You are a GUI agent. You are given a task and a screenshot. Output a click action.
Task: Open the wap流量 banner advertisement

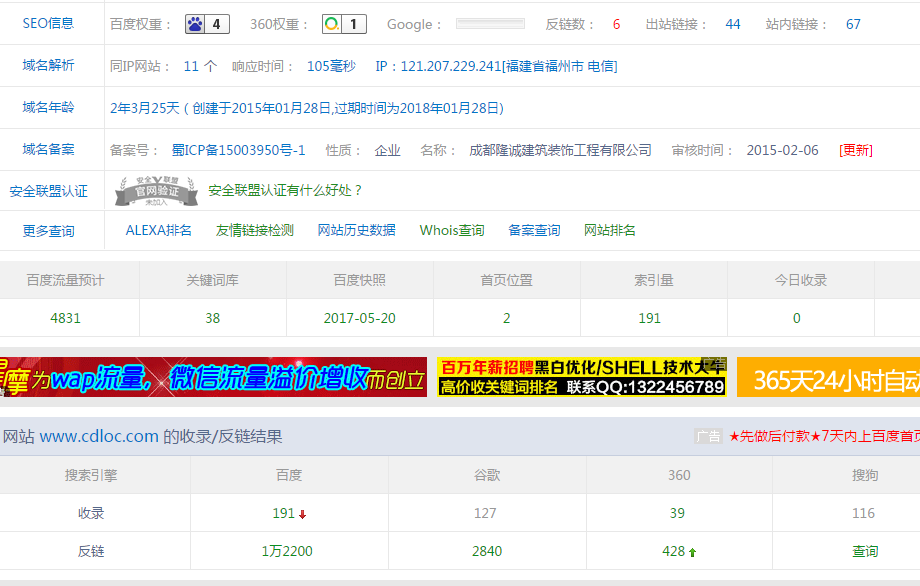click(x=213, y=377)
